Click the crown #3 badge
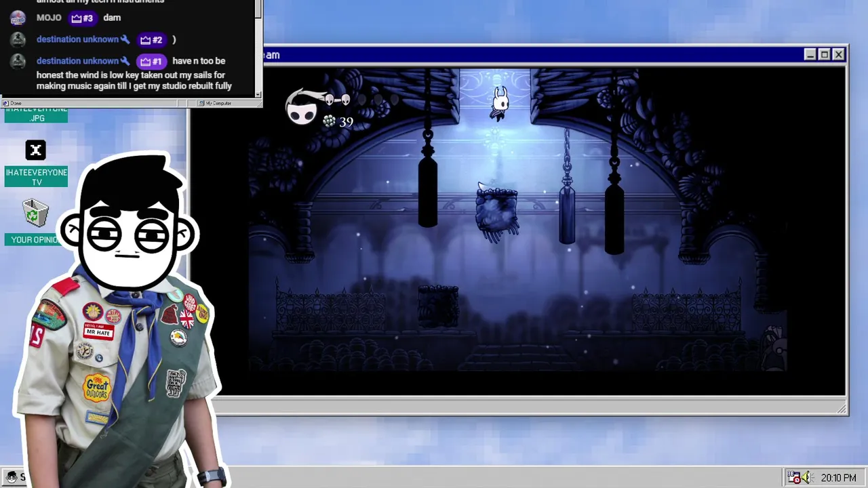 click(x=81, y=18)
